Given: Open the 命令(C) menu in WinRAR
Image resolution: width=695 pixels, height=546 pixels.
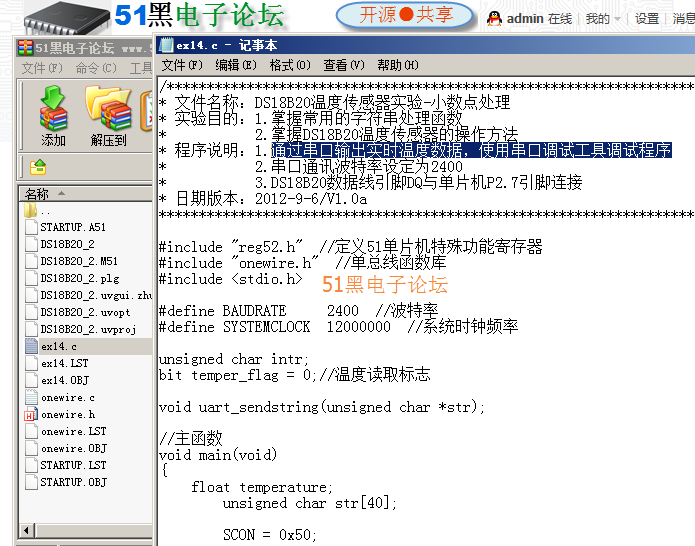Looking at the screenshot, I should 95,68.
